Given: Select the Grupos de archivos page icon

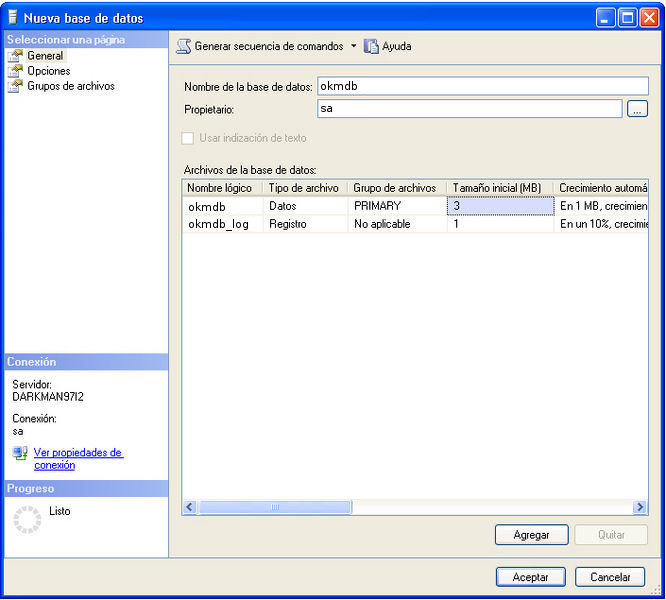Looking at the screenshot, I should pyautogui.click(x=15, y=86).
